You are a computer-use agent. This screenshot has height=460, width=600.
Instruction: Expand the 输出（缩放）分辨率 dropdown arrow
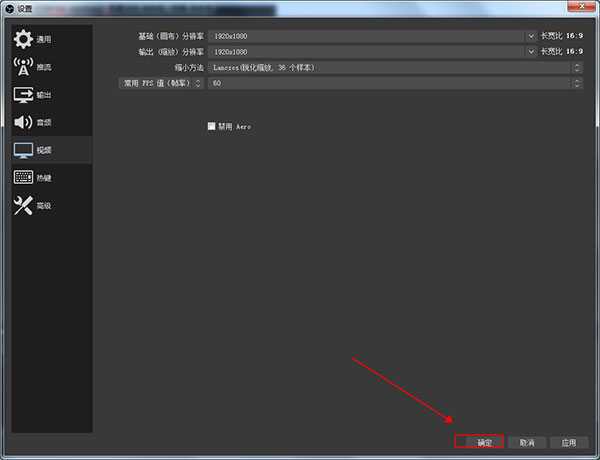531,52
